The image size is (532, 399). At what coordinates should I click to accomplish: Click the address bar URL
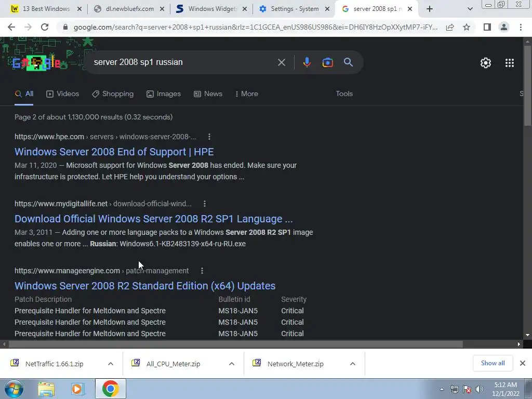click(255, 27)
